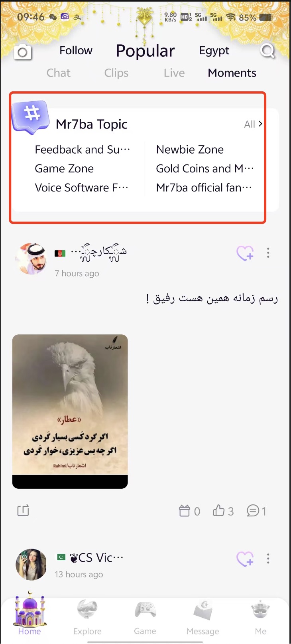
Task: Open the Me profile tab
Action: point(261,617)
